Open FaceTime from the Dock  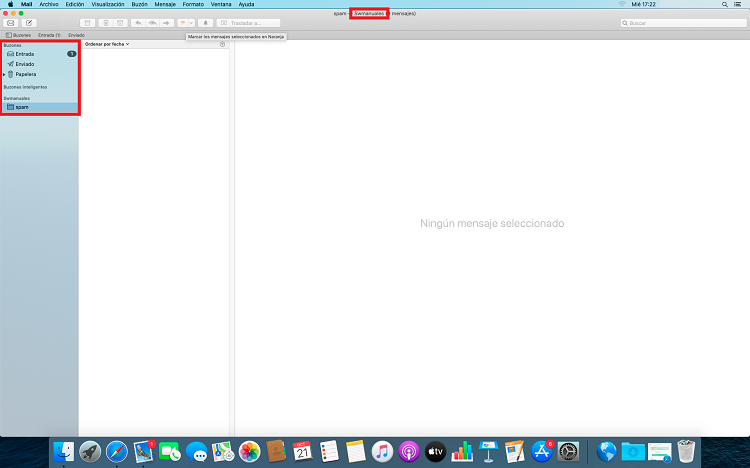[x=170, y=451]
